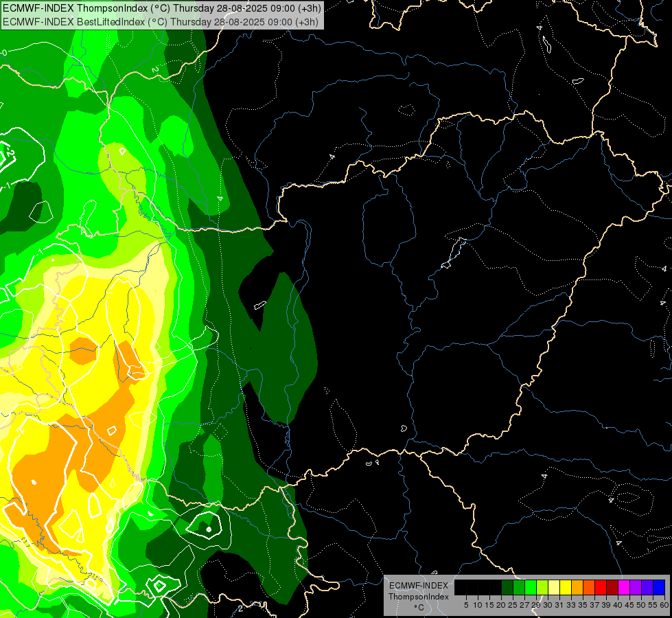
Task: Select the magenta 40–45 legend swatch
Action: [x=624, y=587]
